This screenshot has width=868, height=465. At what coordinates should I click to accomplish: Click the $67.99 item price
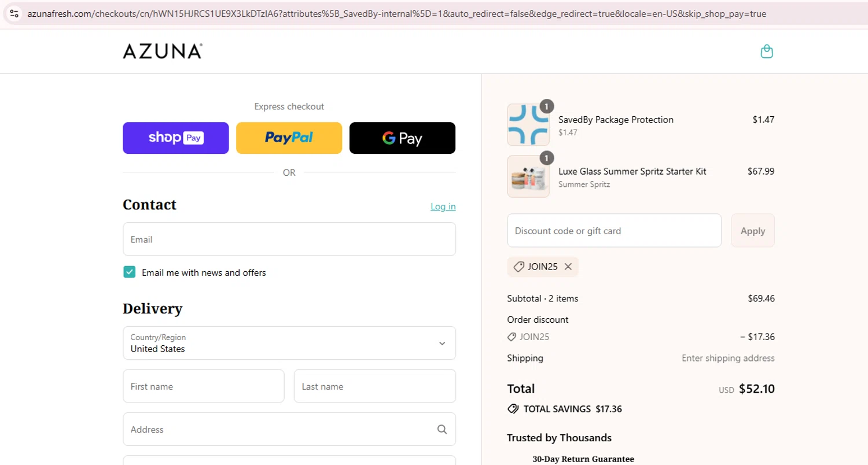[761, 171]
